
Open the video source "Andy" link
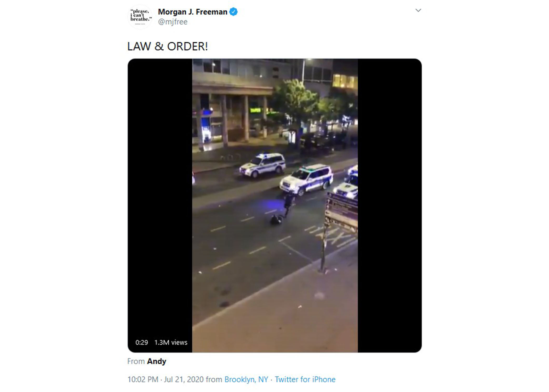click(x=156, y=361)
